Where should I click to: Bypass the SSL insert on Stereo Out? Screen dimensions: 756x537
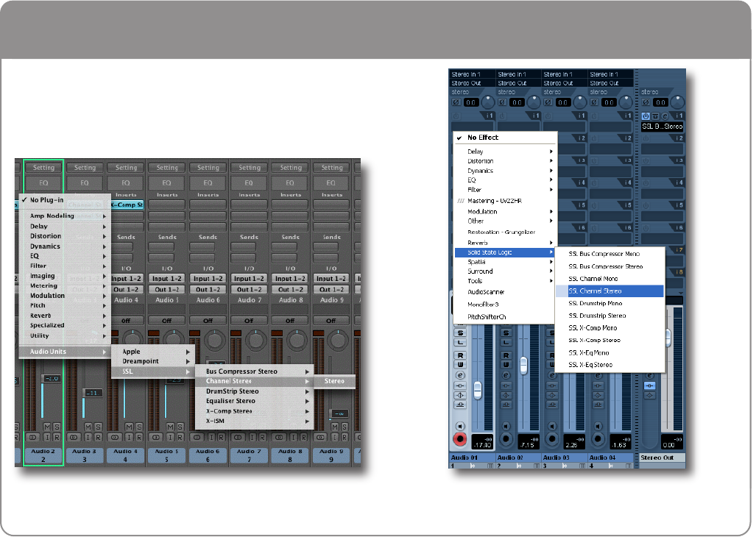point(656,116)
